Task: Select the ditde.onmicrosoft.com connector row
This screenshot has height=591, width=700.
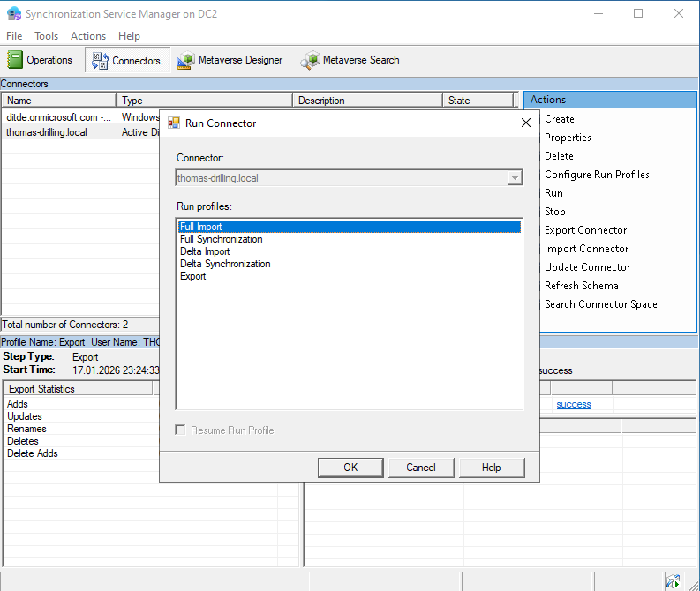Action: coord(80,117)
